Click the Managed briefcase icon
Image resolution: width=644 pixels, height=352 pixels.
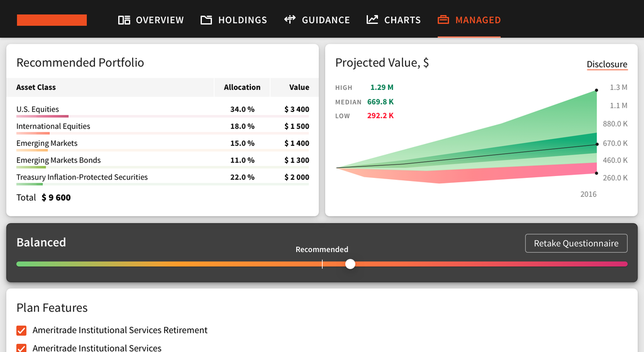coord(443,20)
